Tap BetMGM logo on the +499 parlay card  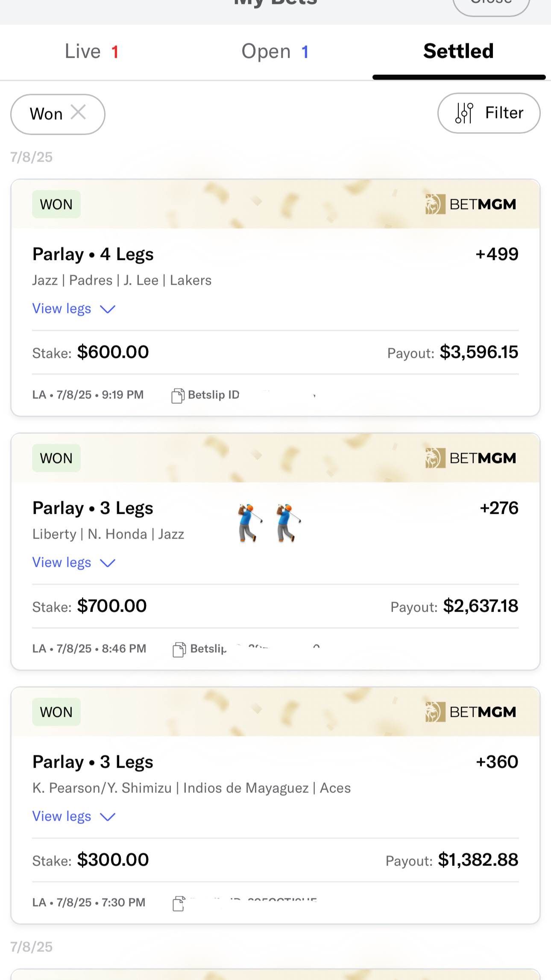click(471, 204)
